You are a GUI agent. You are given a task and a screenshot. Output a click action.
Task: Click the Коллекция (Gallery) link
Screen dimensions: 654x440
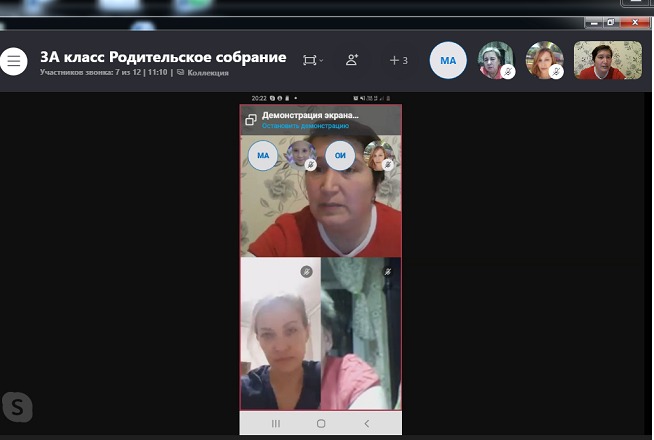209,73
